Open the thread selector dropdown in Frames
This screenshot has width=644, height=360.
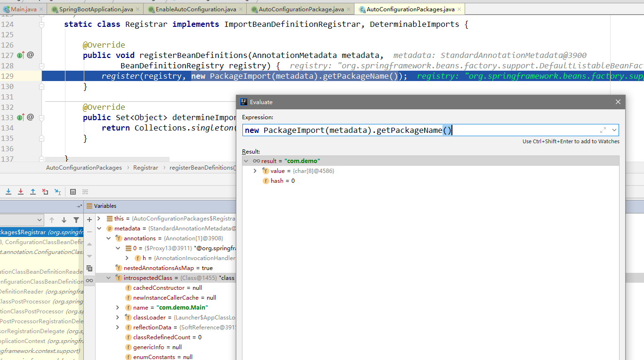(x=40, y=220)
